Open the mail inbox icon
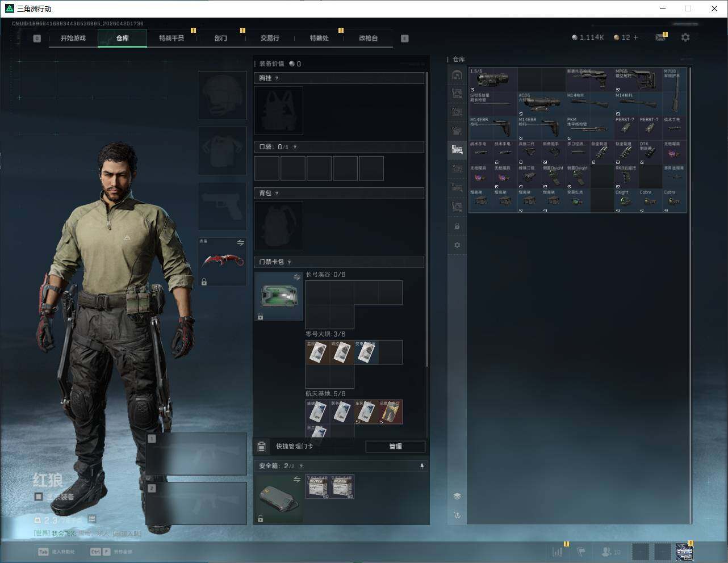Viewport: 728px width, 563px height. click(x=660, y=37)
